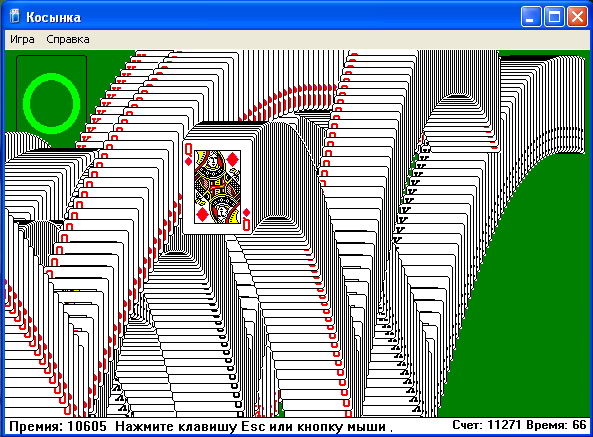Click the red Q letter in Queen card's top-left corner
This screenshot has width=593, height=437.
point(188,149)
